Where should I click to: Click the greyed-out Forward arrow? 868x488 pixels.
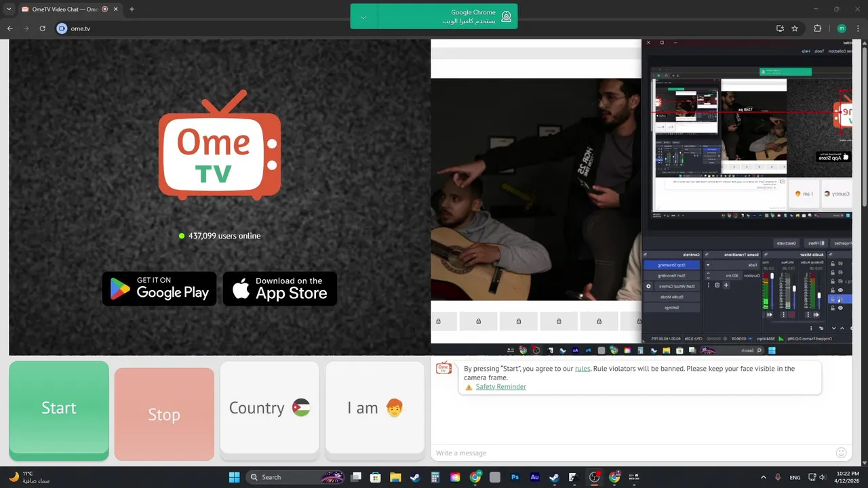(26, 28)
